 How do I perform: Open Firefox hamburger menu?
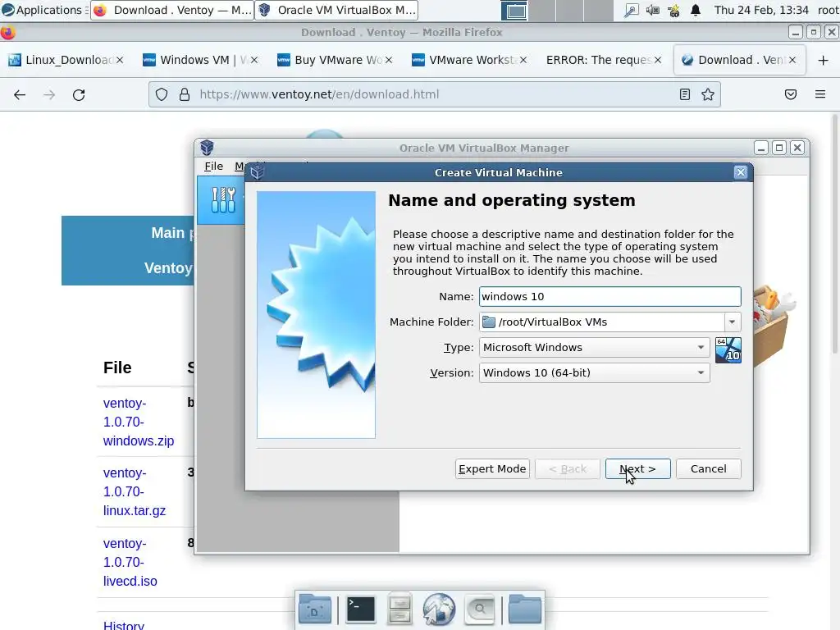point(820,95)
